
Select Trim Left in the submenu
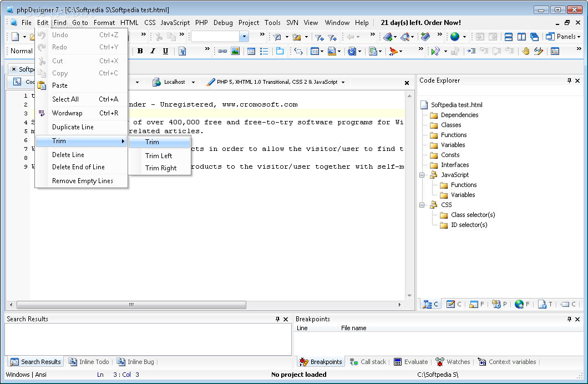(159, 155)
